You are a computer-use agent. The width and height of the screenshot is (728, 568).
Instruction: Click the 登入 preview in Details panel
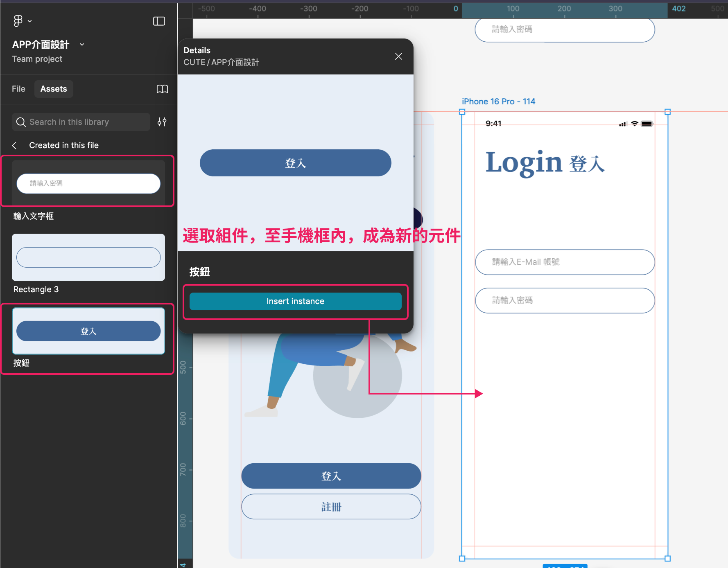(x=295, y=163)
